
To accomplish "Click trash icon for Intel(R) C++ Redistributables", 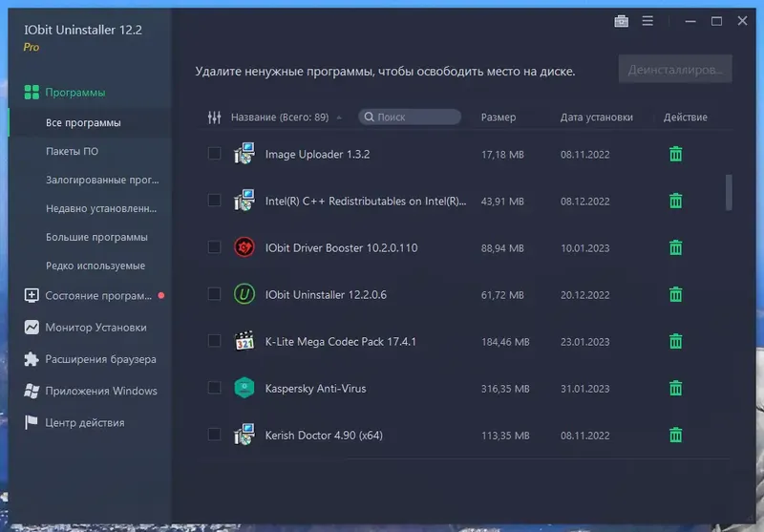I will click(675, 201).
